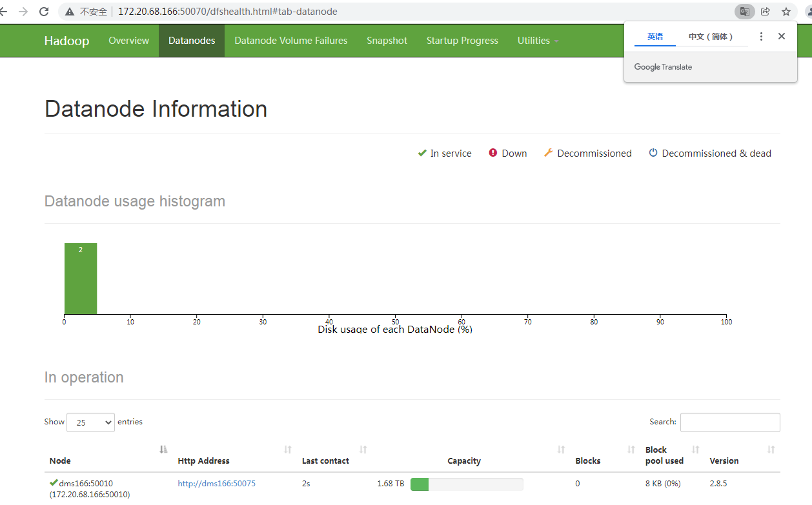Screen dimensions: 812x505
Task: Click the browser reload icon
Action: tap(44, 12)
